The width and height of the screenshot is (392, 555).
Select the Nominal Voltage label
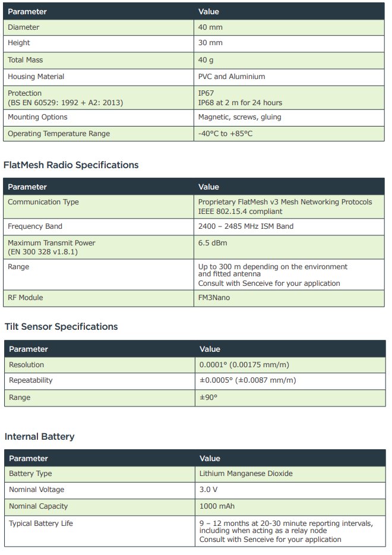coord(37,490)
